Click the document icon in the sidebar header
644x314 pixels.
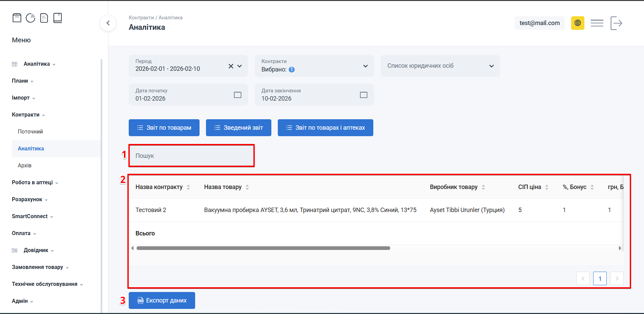(x=44, y=18)
